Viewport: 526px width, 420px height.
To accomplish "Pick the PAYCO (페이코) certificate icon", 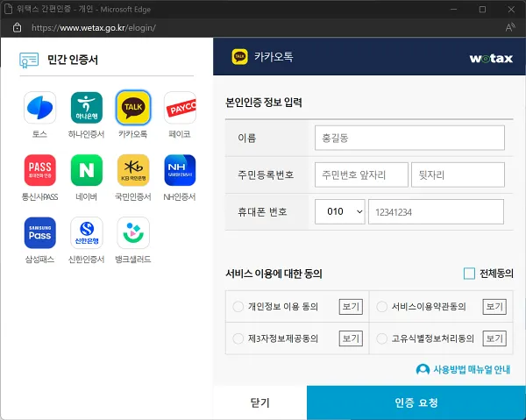I will pyautogui.click(x=180, y=108).
